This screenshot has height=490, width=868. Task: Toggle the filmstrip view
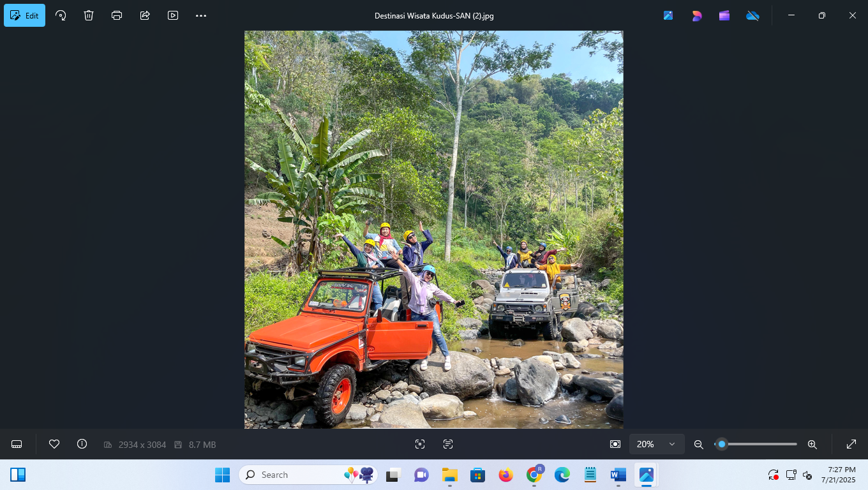click(16, 444)
